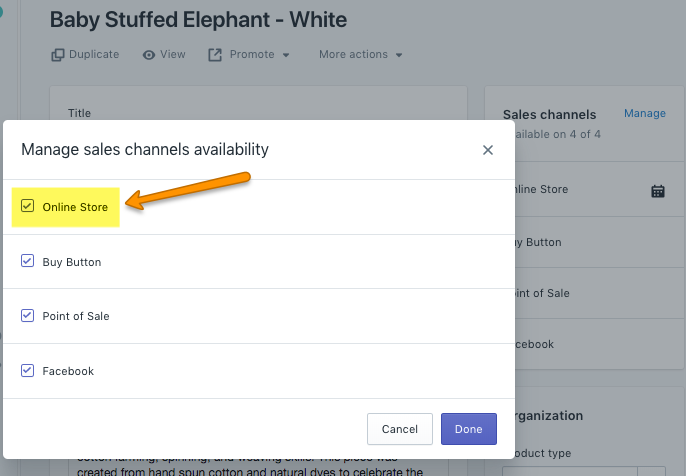686x476 pixels.
Task: Click the Title field label
Action: click(x=80, y=113)
